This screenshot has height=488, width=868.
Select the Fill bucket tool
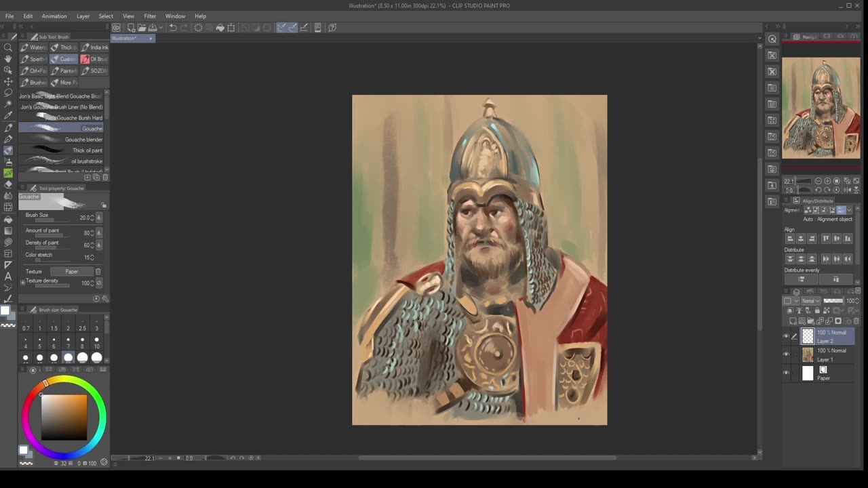coord(8,219)
